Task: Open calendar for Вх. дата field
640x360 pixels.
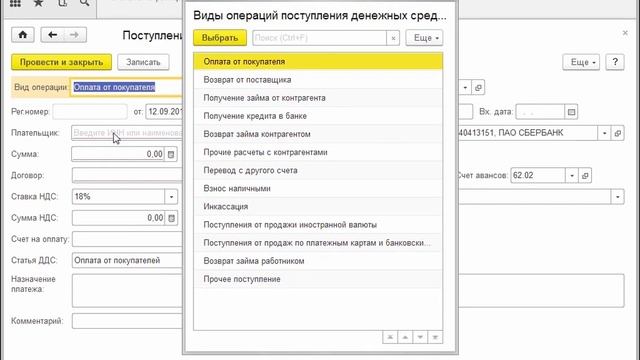Action: pyautogui.click(x=571, y=112)
